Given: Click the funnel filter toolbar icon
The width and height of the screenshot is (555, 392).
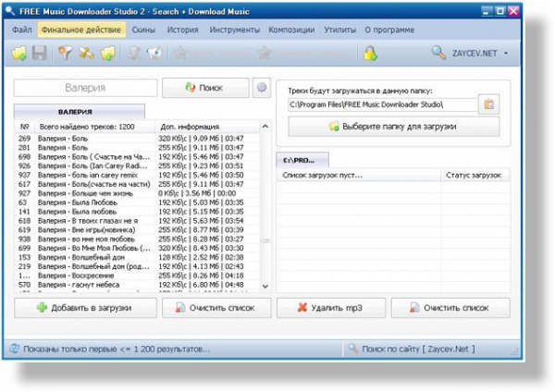Looking at the screenshot, I should tap(66, 54).
